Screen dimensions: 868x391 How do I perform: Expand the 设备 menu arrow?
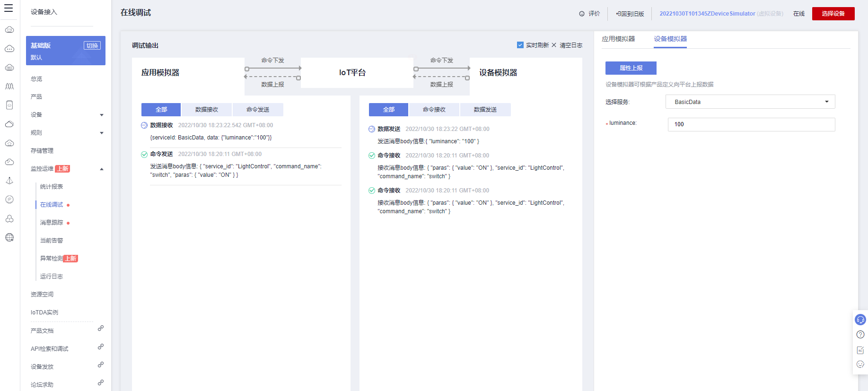click(102, 115)
